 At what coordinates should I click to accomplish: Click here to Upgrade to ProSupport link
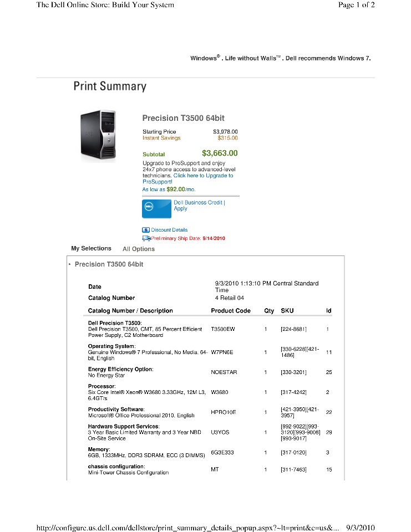(x=188, y=178)
